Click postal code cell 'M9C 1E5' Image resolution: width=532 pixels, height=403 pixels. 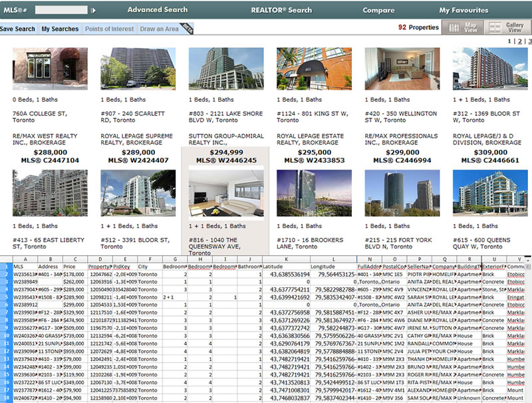point(394,274)
